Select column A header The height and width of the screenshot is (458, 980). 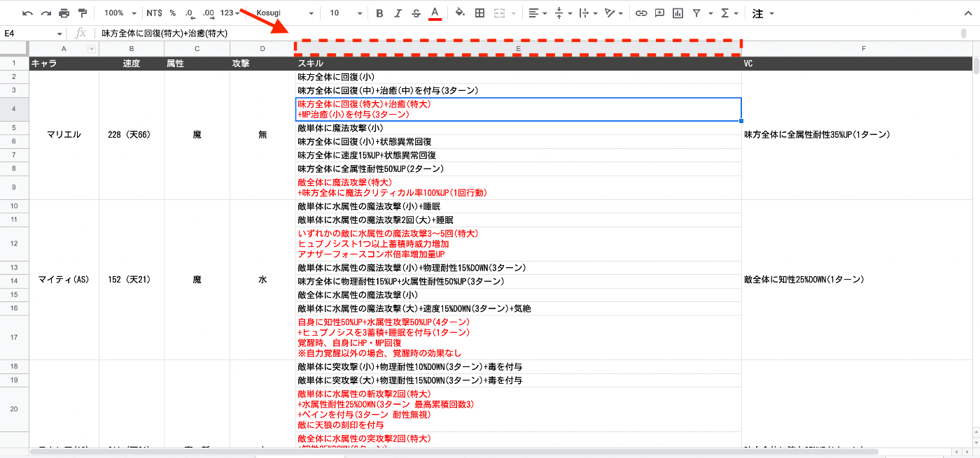tap(64, 48)
